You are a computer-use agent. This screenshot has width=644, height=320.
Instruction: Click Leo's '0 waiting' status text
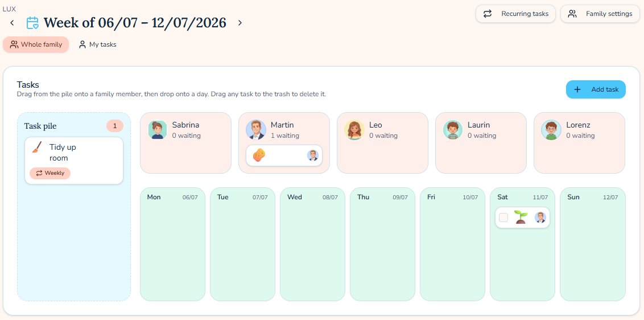383,136
